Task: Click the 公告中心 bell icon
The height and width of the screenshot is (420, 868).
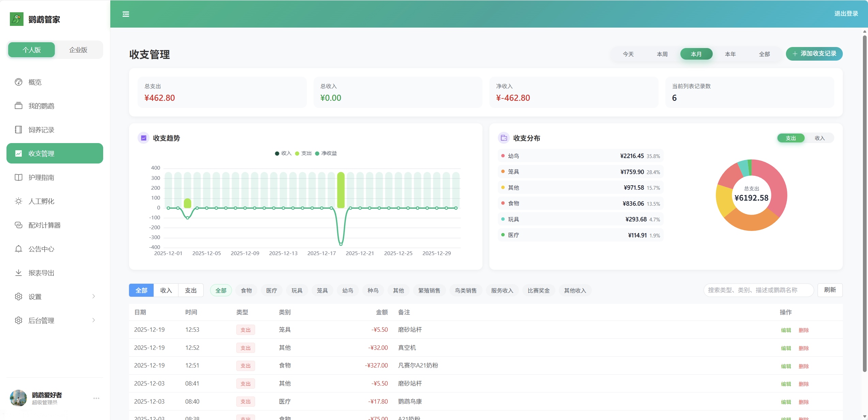Action: (18, 249)
